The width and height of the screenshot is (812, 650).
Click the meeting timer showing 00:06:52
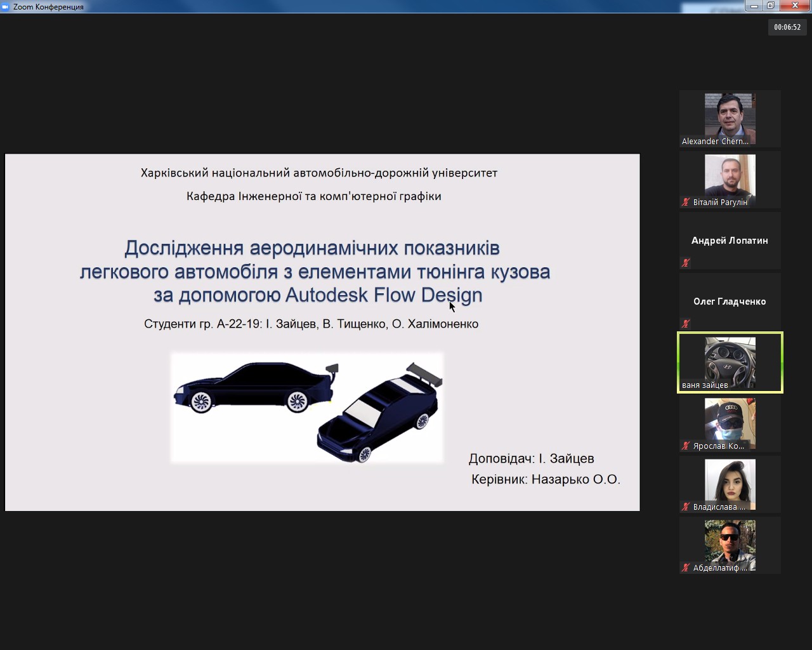click(x=787, y=27)
